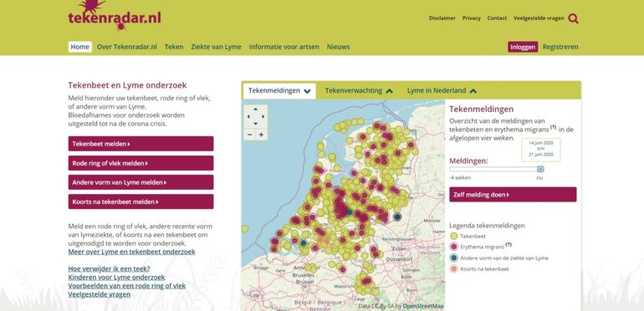Click Rode ring of vlek melden button

coord(141,163)
